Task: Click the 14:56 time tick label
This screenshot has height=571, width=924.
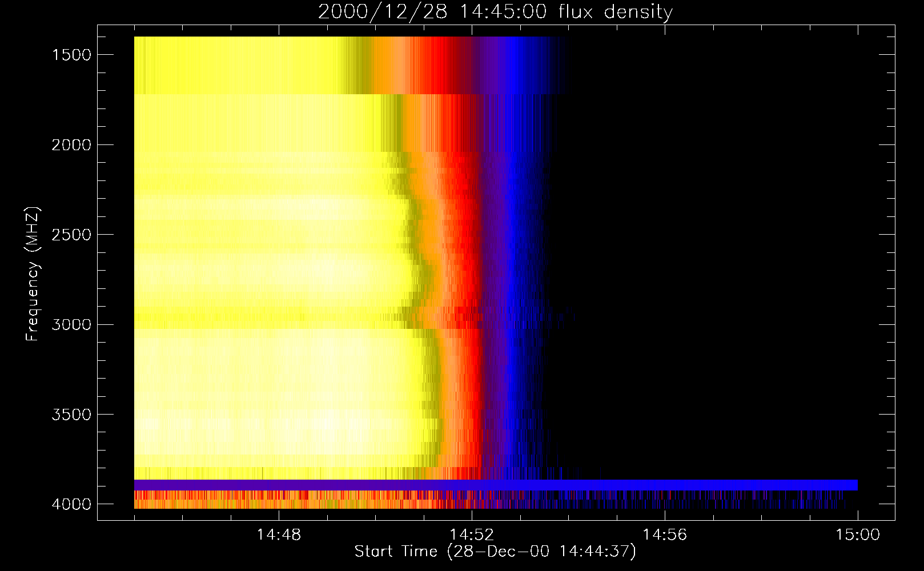Action: coord(665,535)
